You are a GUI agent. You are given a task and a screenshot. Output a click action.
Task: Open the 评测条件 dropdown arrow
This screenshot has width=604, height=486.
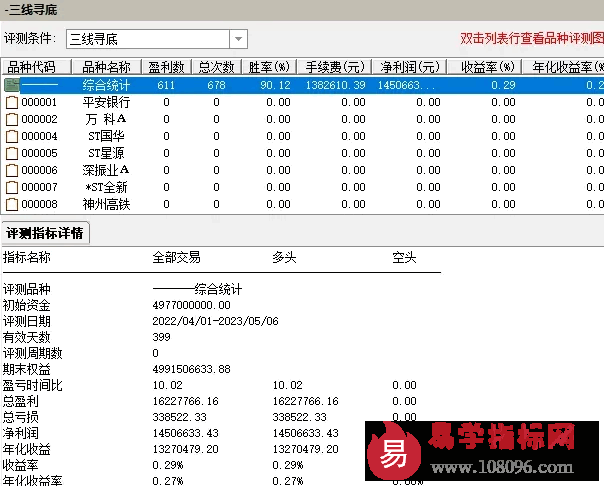tap(238, 39)
